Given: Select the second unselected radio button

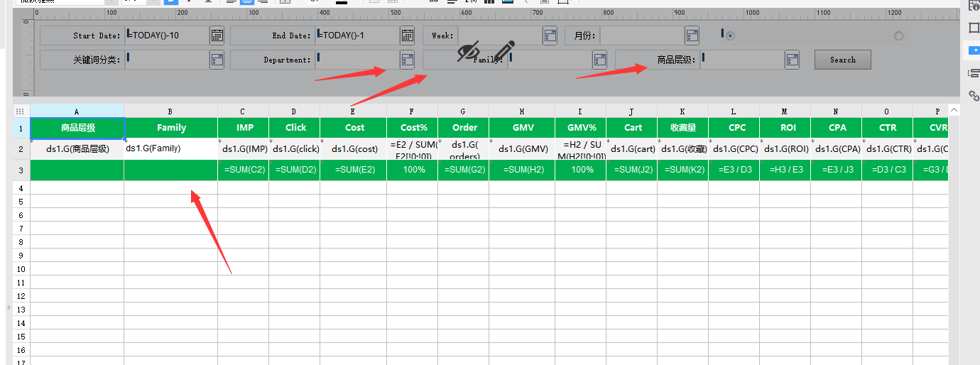Looking at the screenshot, I should [899, 36].
